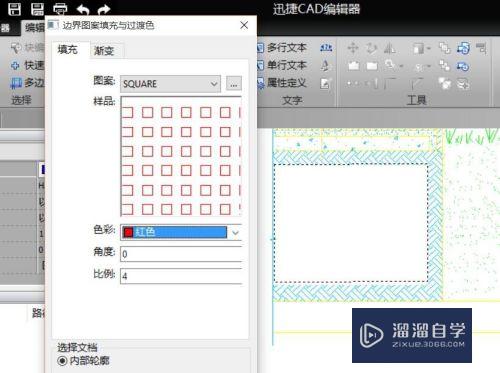500x373 pixels.
Task: Click the separated squares icon in 工具 middle row
Action: [444, 66]
